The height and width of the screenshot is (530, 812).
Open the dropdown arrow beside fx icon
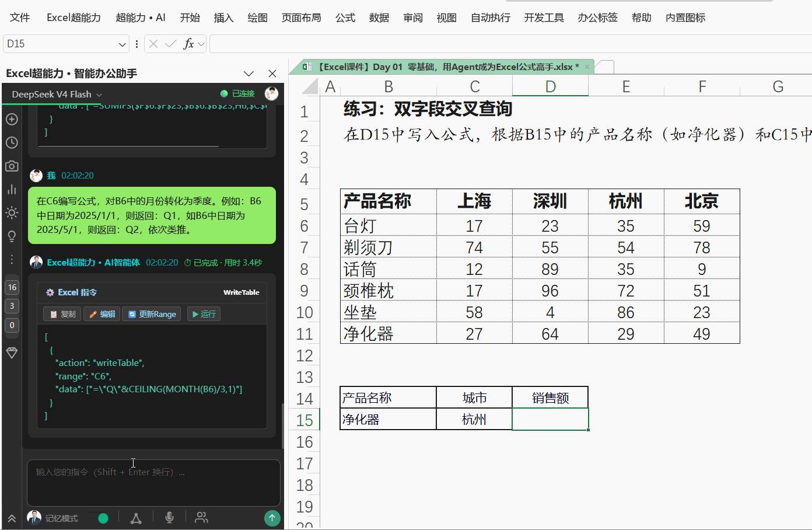point(201,44)
